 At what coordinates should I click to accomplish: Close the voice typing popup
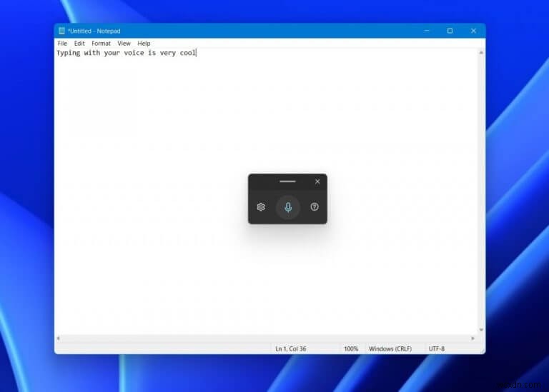point(317,181)
